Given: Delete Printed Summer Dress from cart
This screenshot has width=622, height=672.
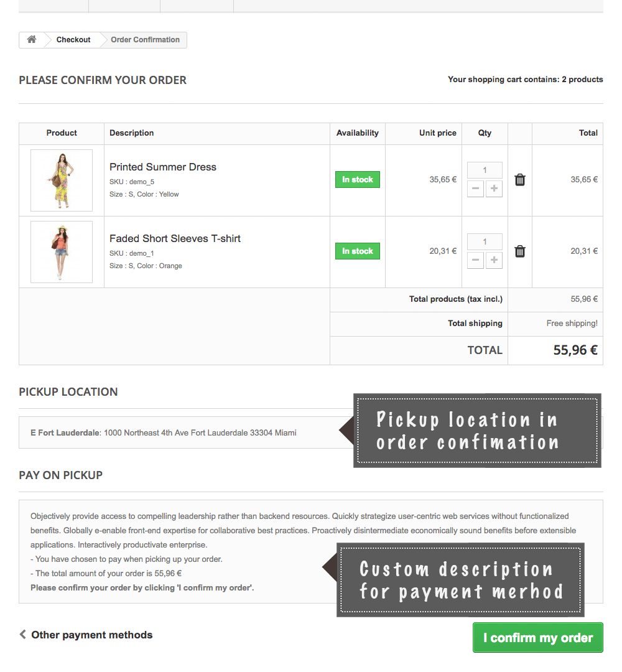Looking at the screenshot, I should pyautogui.click(x=520, y=180).
